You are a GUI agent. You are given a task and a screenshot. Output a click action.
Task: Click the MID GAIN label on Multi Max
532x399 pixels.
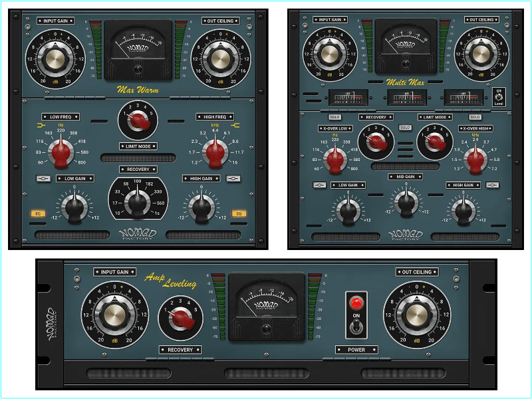pyautogui.click(x=406, y=177)
